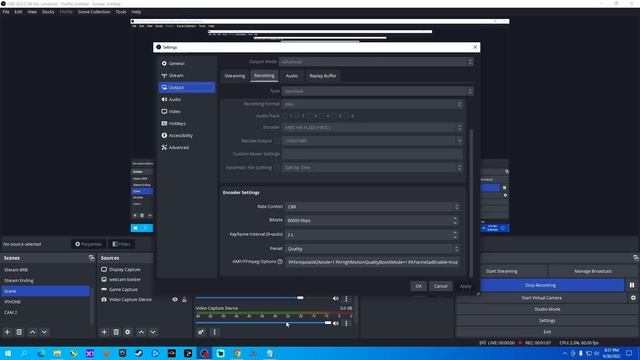Toggle audio track 6 checkbox
Viewport: 640px width, 360px height.
346,116
